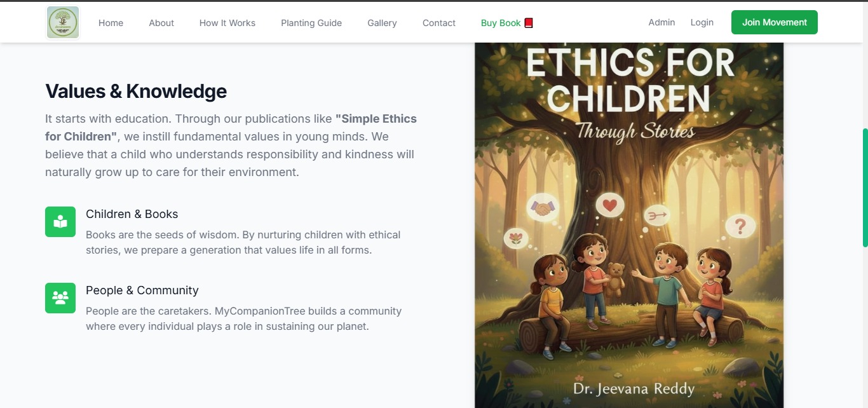Click the MyCompanionTree logo icon

(63, 22)
